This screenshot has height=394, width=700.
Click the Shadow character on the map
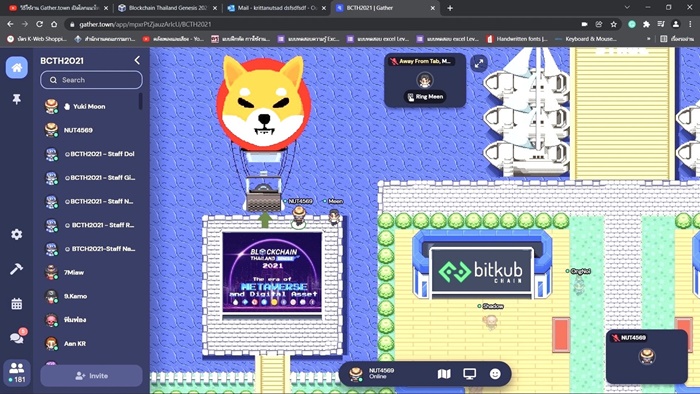(491, 321)
